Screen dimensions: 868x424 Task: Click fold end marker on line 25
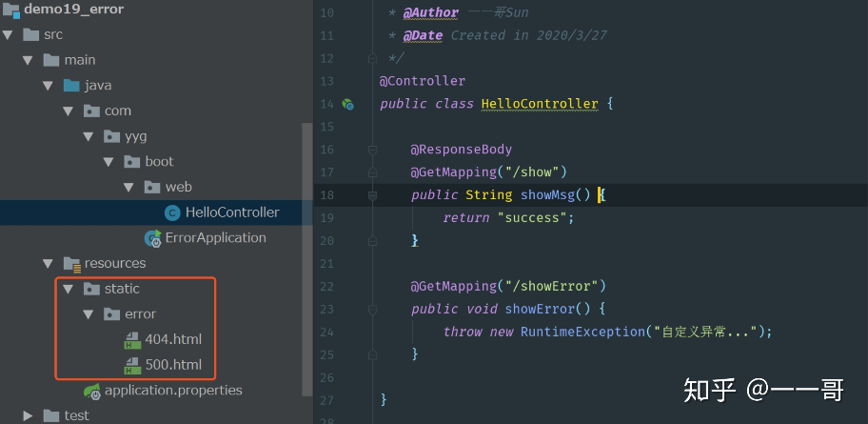pos(372,354)
